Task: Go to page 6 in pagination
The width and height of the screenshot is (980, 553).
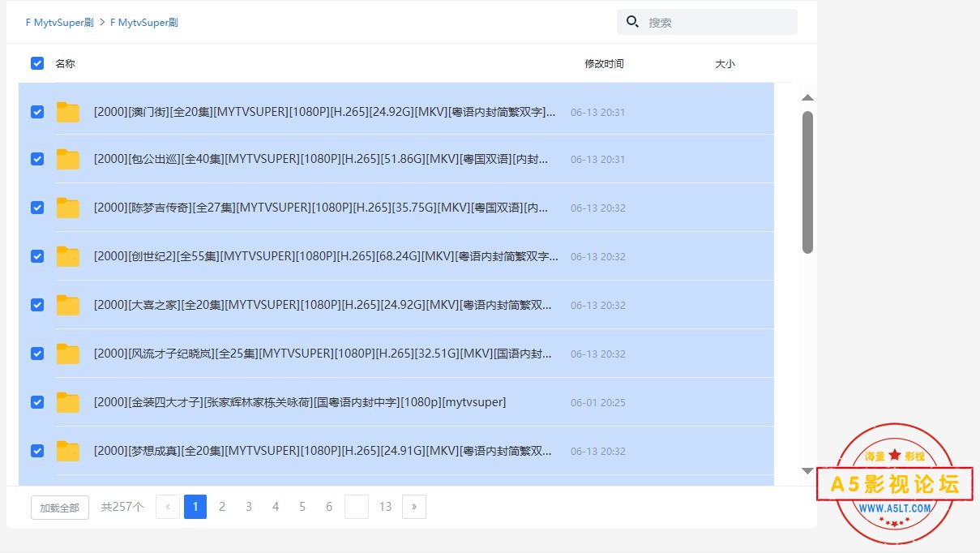Action: pyautogui.click(x=329, y=507)
